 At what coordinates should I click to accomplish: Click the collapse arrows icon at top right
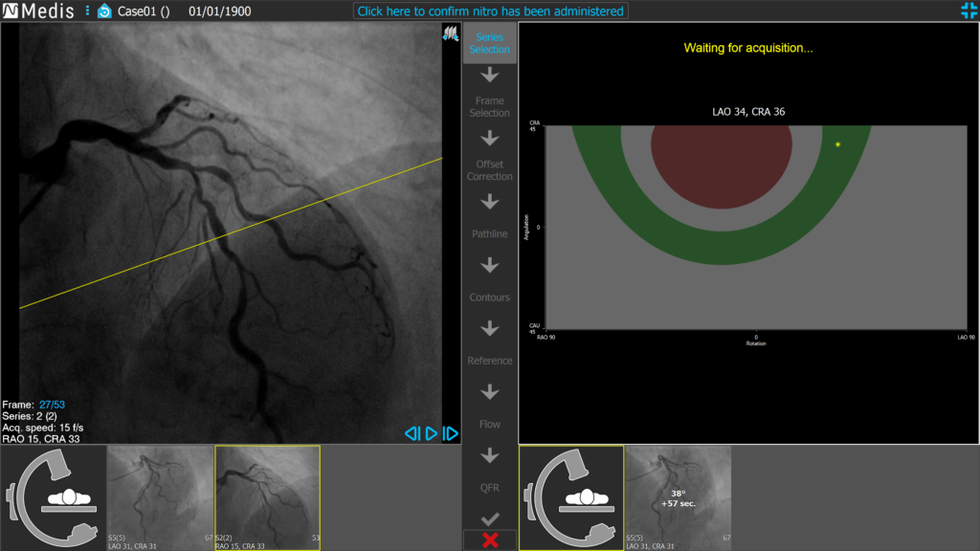[x=969, y=11]
